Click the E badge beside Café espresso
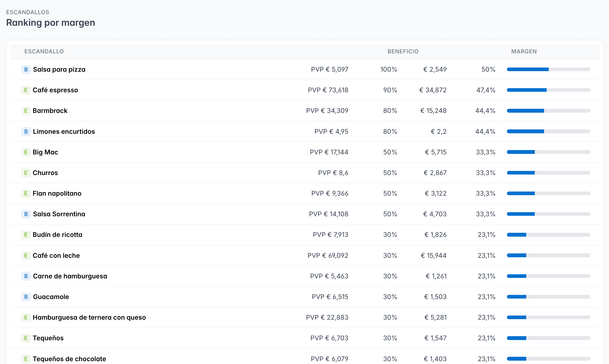Viewport: 609px width, 364px height. coord(26,90)
